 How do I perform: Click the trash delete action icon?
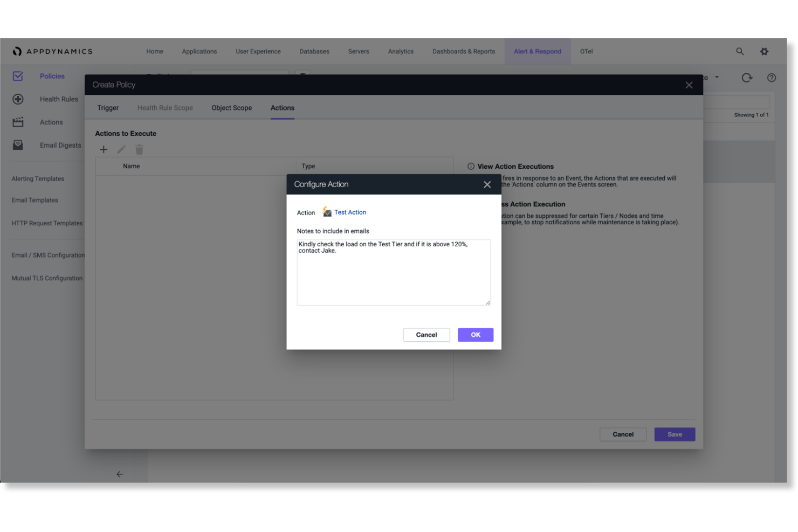click(139, 149)
